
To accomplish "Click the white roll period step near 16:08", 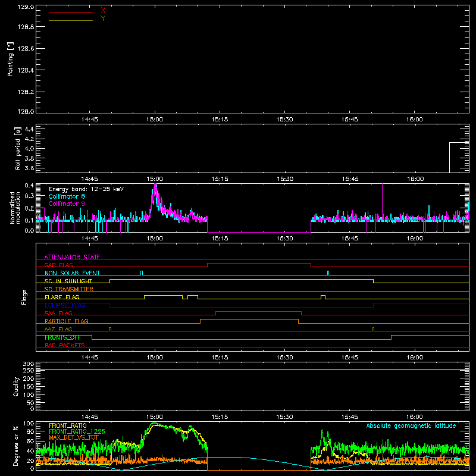I will coord(459,142).
